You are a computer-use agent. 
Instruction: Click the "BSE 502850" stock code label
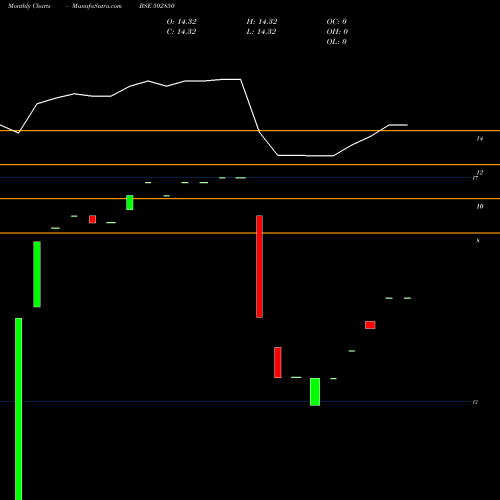tap(157, 6)
